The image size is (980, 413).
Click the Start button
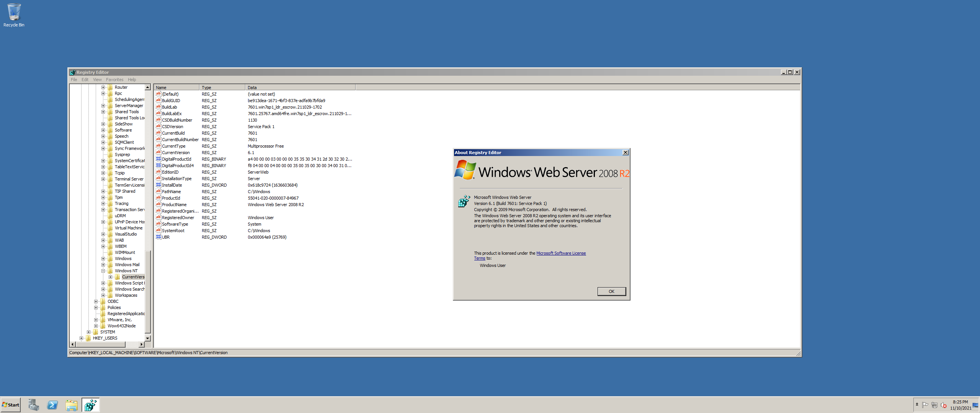click(x=10, y=405)
